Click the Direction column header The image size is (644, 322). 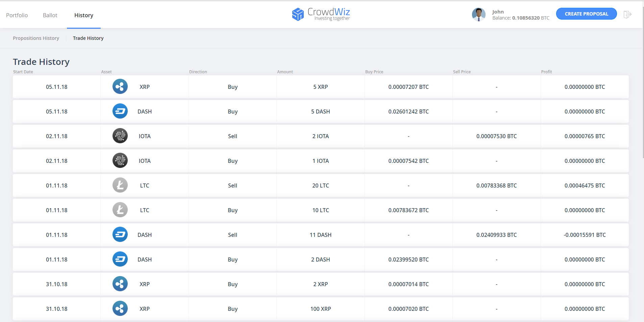pos(198,72)
